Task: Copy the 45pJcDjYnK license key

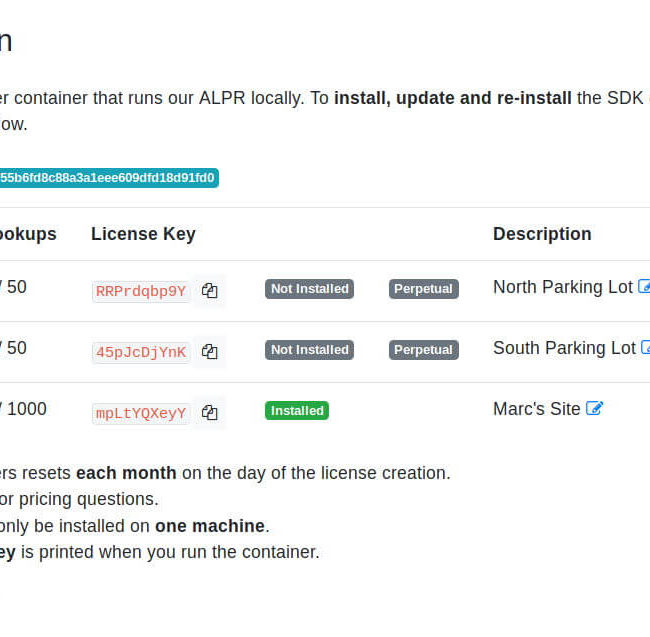Action: point(209,351)
